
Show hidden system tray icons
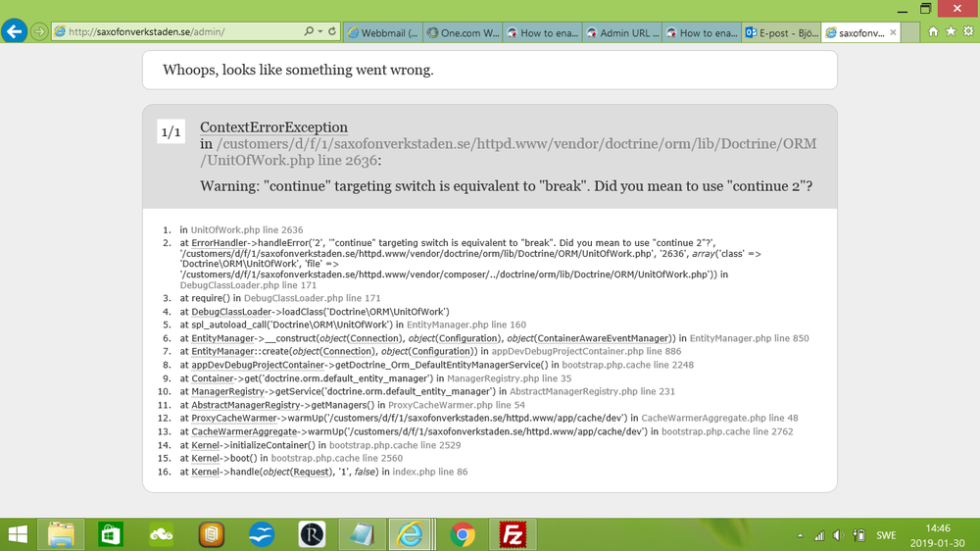point(800,535)
